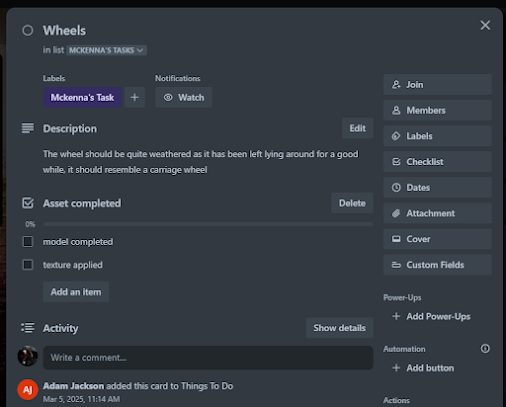Screen dimensions: 506x407
Task: Click the Custom Fields icon
Action: [x=396, y=265]
